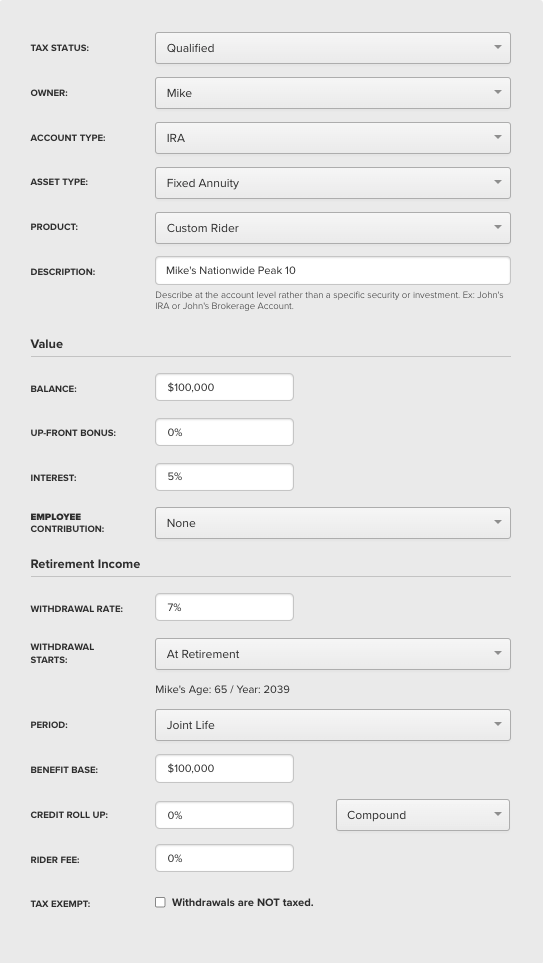Click the arrow icon on Tax Status dropdown

498,47
